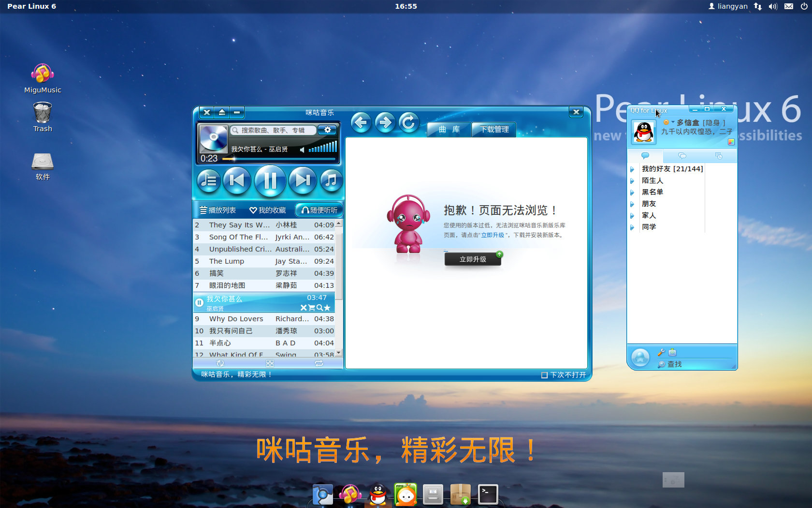
Task: Select song They Say Its W...
Action: tap(264, 225)
